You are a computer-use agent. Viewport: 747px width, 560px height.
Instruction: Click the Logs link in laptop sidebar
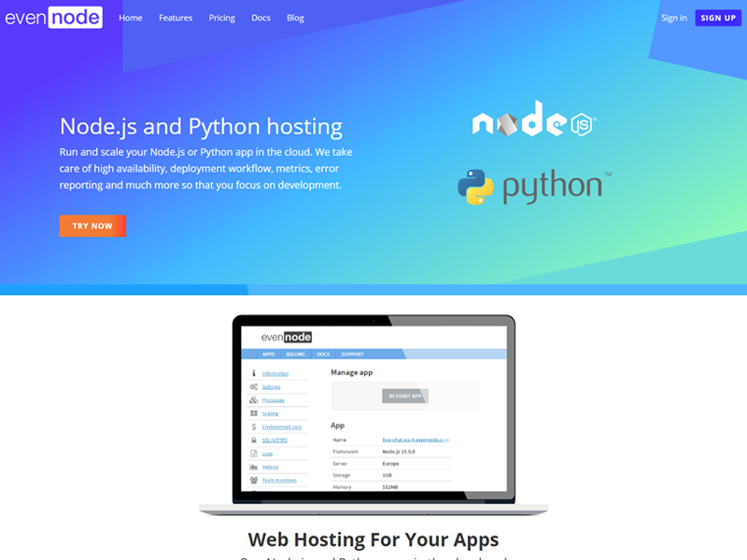267,454
